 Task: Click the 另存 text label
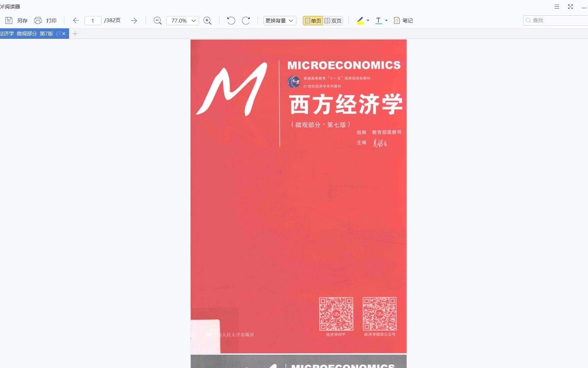[x=22, y=21]
